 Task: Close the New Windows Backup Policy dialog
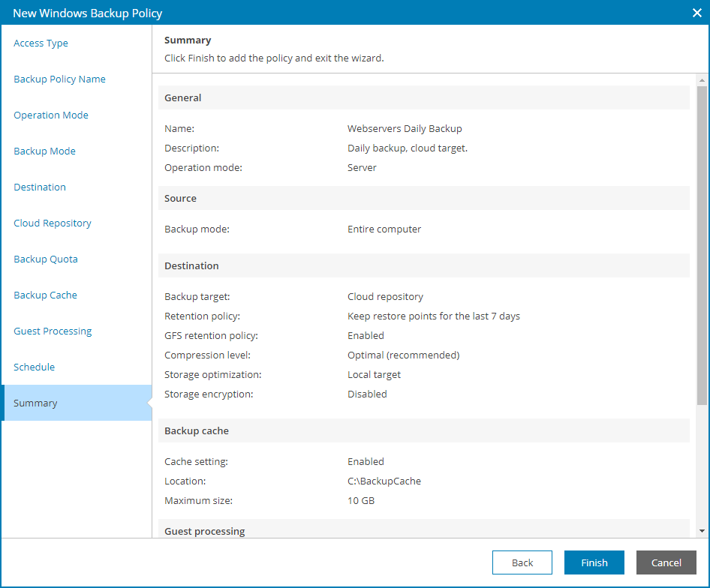coord(696,13)
